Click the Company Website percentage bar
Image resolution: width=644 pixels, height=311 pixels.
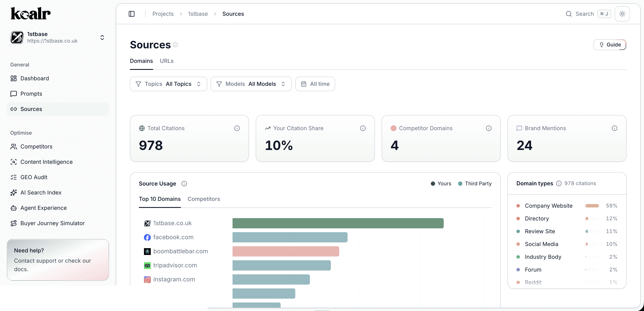592,206
